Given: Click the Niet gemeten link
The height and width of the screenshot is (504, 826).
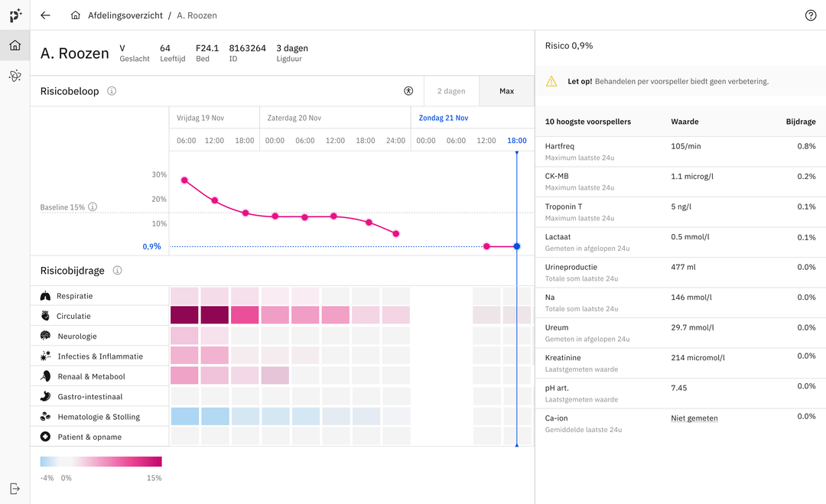Looking at the screenshot, I should pyautogui.click(x=694, y=418).
